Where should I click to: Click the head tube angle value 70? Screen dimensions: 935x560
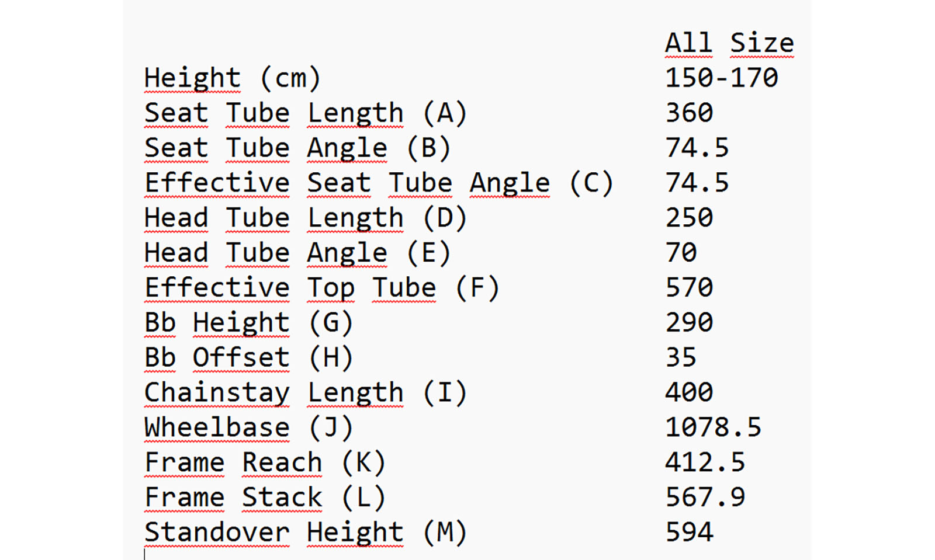coord(681,253)
